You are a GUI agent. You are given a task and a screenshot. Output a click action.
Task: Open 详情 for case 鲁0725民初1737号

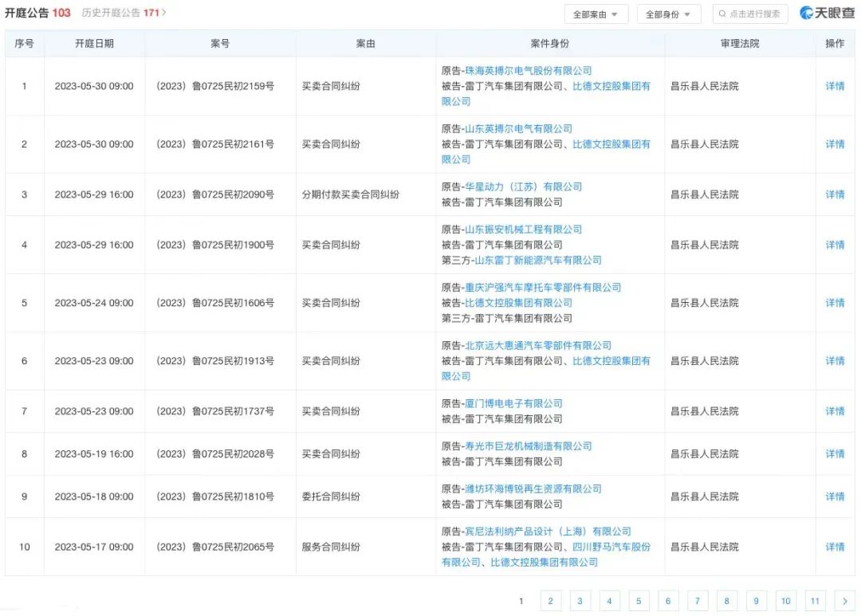tap(835, 411)
